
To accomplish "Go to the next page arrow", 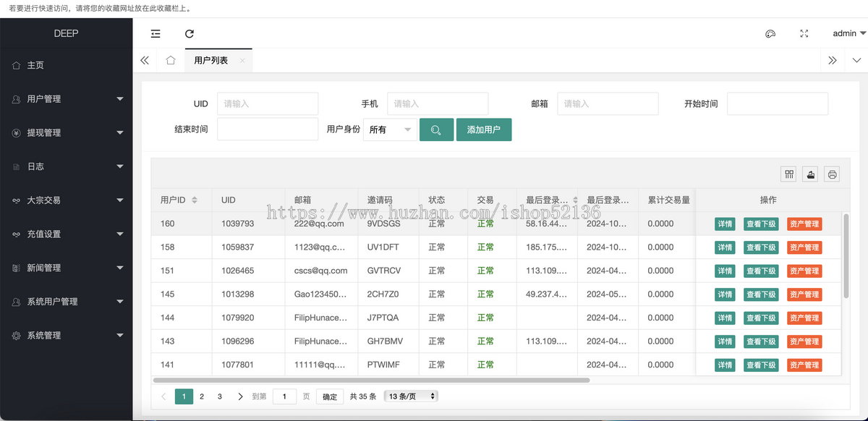I will pyautogui.click(x=240, y=396).
